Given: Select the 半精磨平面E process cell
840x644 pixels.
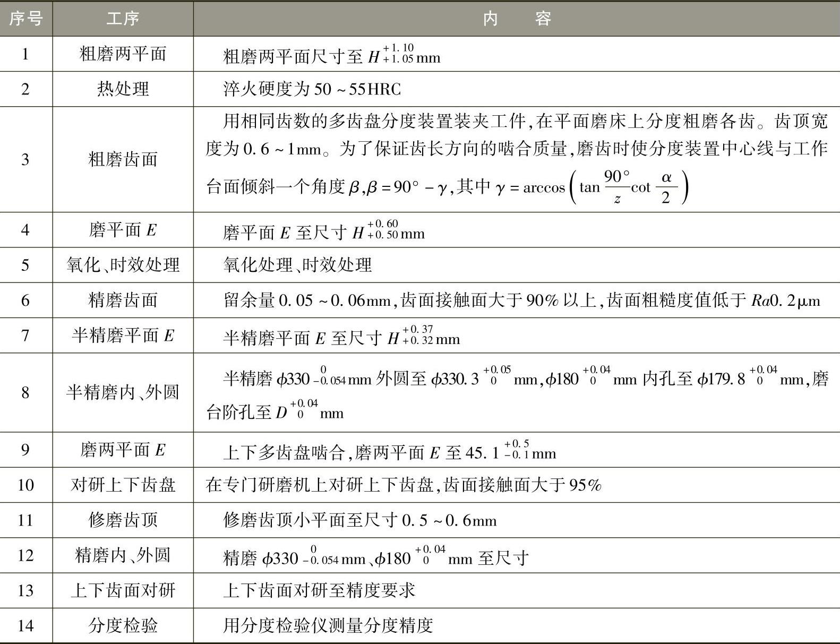Looking at the screenshot, I should click(x=123, y=336).
